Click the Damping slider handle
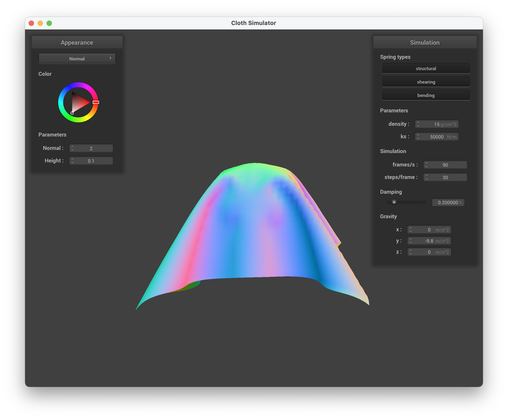 pos(394,202)
